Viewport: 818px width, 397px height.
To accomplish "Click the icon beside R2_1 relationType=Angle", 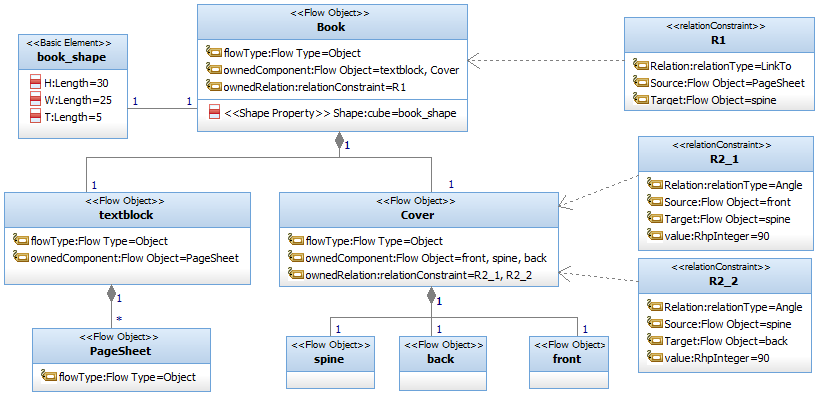I will 654,184.
